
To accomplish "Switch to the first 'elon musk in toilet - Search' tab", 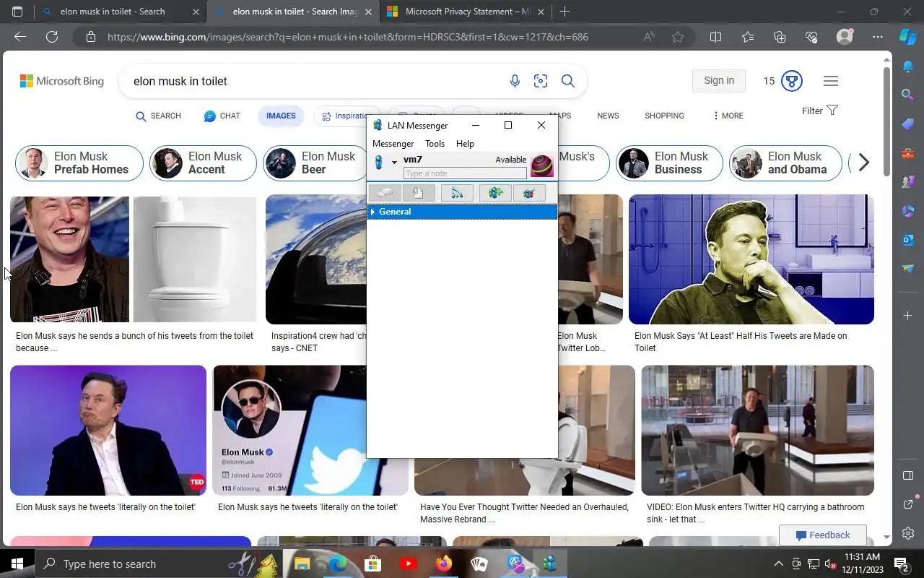I will click(121, 12).
